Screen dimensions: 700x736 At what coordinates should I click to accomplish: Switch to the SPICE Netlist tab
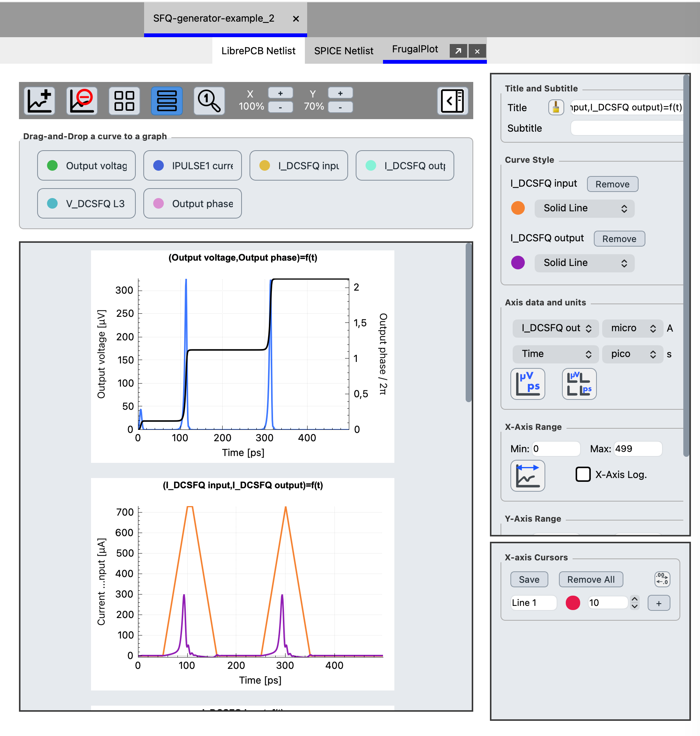tap(344, 51)
